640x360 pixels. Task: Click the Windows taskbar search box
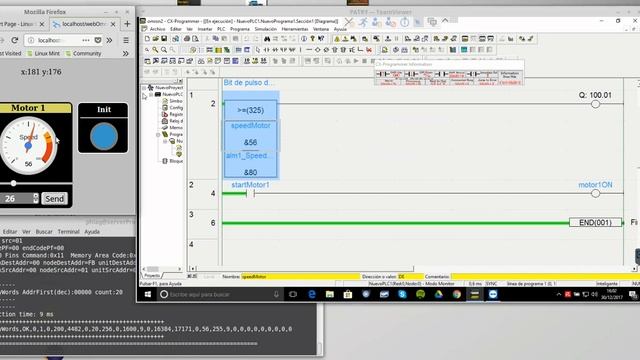click(x=220, y=294)
